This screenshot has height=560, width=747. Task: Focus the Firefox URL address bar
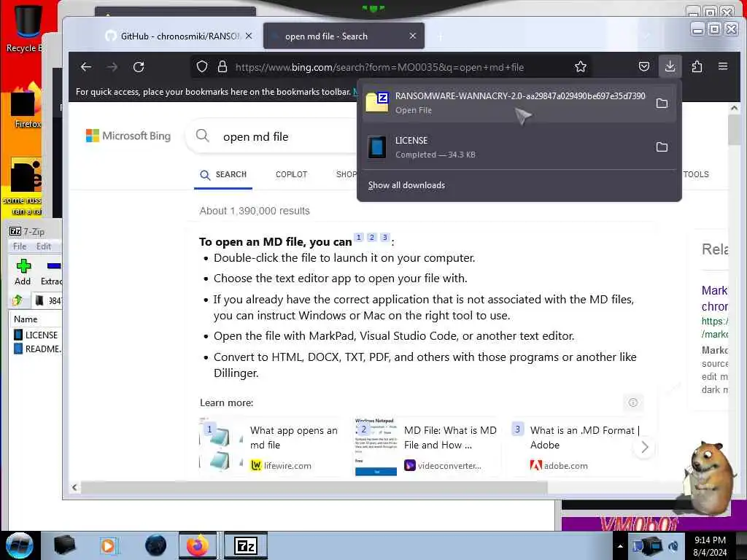[379, 67]
